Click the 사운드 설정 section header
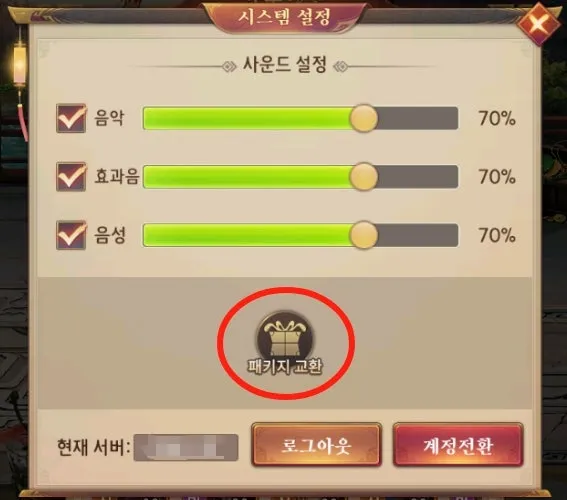The height and width of the screenshot is (500, 567). 285,65
